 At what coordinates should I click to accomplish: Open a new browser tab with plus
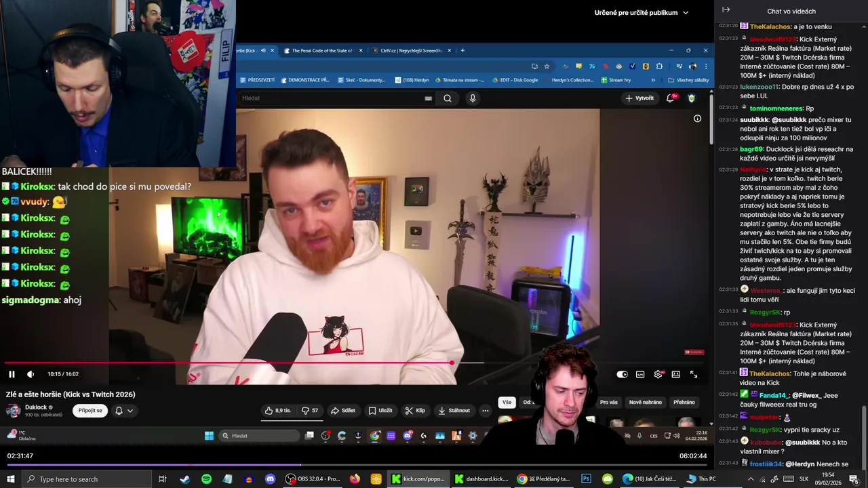pyautogui.click(x=462, y=50)
